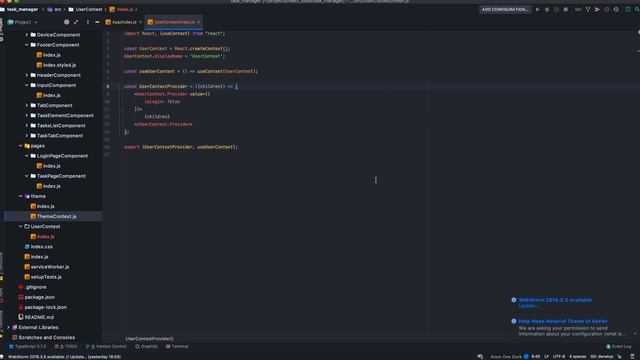640x360 pixels.
Task: Click the UserContext breadcrumb in navigation bar
Action: click(x=85, y=9)
